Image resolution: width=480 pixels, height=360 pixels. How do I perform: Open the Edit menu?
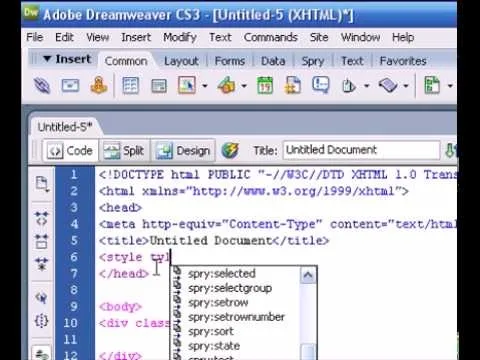tap(64, 37)
